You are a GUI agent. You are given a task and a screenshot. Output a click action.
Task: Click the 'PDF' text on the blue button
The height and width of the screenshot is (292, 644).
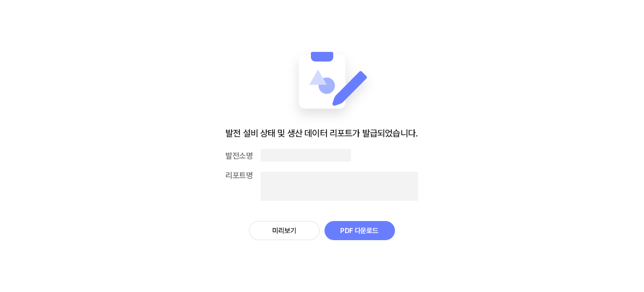coord(346,231)
